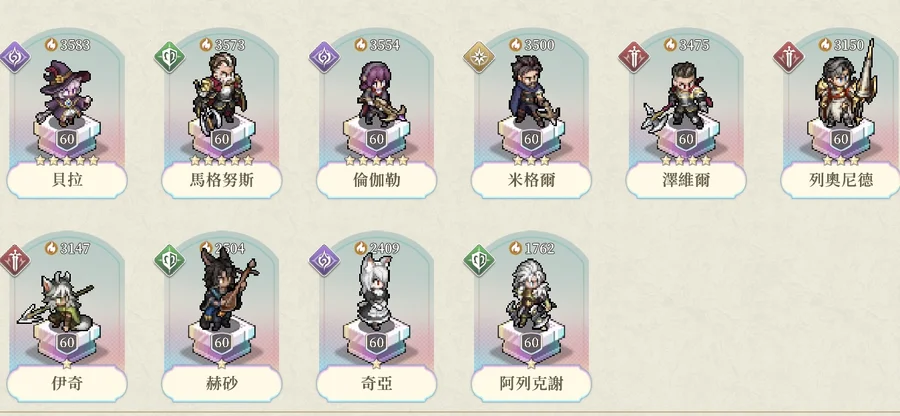Click the 米格爾 name label
The height and width of the screenshot is (416, 900).
click(x=531, y=180)
